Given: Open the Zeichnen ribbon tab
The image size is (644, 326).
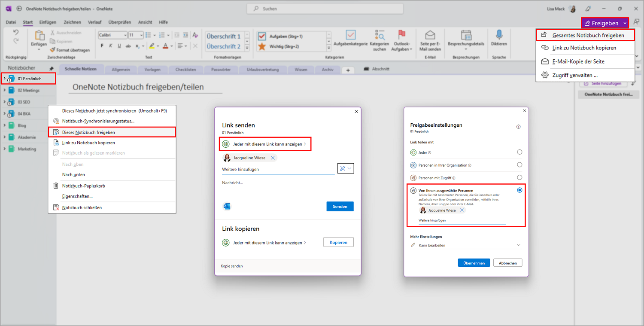Looking at the screenshot, I should pyautogui.click(x=72, y=22).
